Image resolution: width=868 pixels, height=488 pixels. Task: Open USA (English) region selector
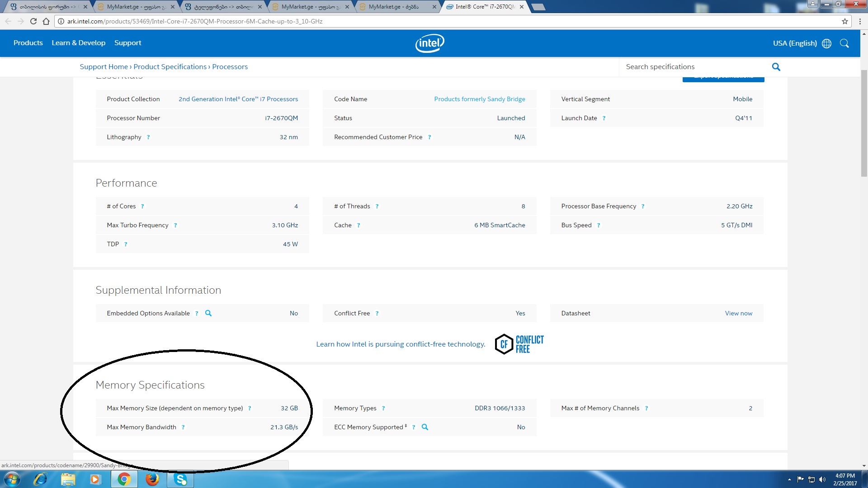coord(794,43)
